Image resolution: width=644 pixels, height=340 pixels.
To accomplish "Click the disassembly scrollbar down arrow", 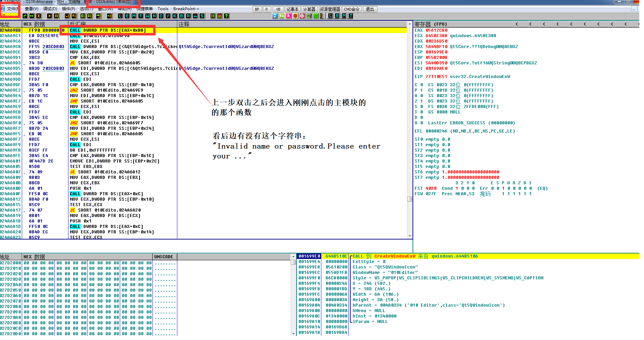I will pos(410,236).
